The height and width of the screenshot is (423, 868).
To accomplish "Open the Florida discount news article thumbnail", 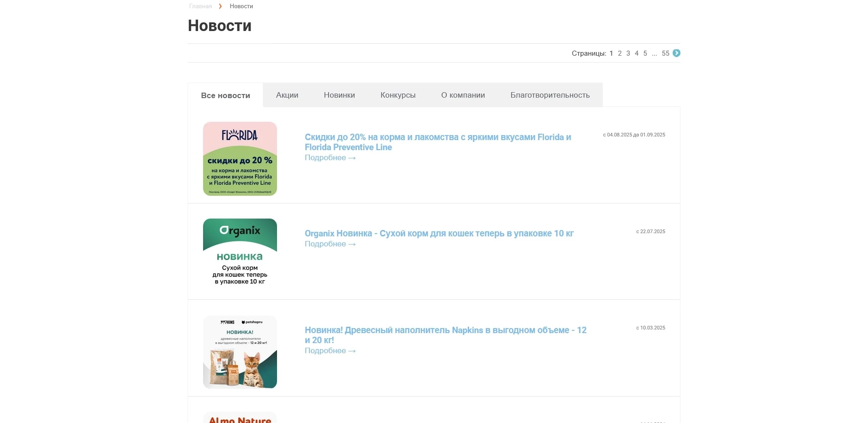I will [240, 159].
